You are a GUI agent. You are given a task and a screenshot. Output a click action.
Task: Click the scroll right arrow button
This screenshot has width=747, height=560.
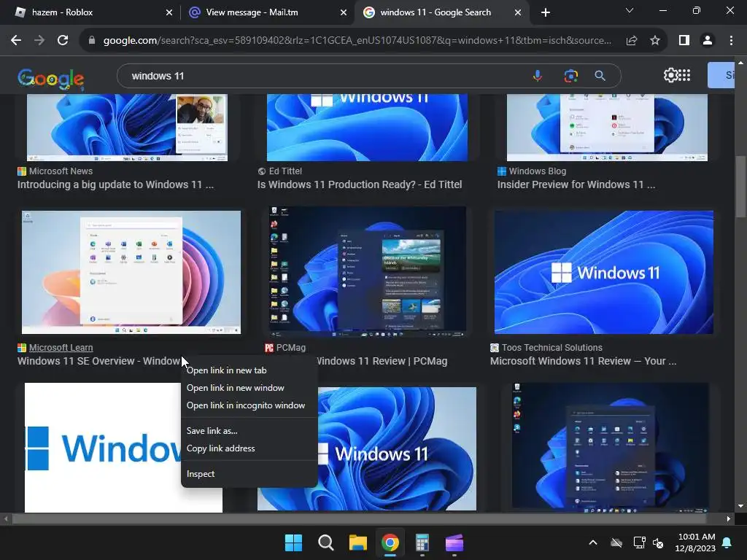click(x=729, y=518)
